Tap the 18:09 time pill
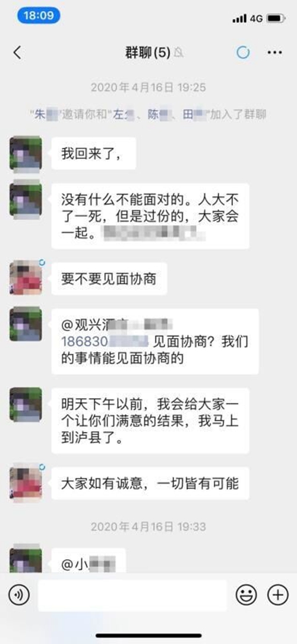The height and width of the screenshot is (644, 297). point(39,15)
